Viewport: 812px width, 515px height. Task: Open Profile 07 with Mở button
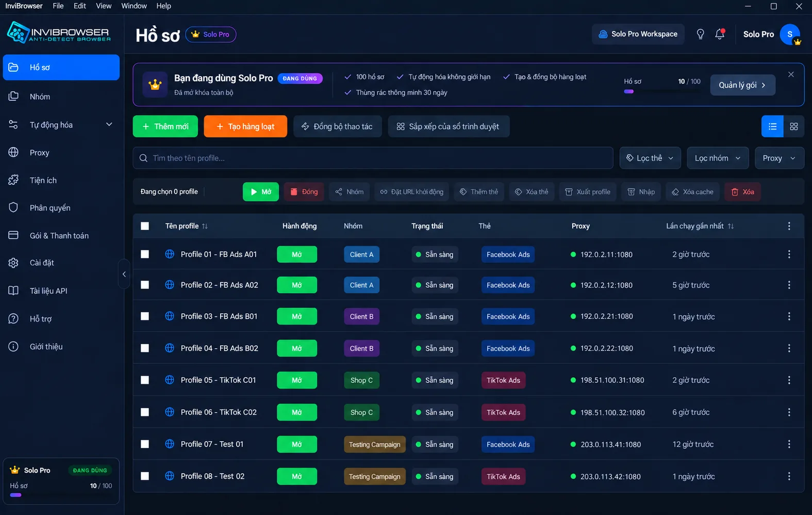[x=297, y=444]
